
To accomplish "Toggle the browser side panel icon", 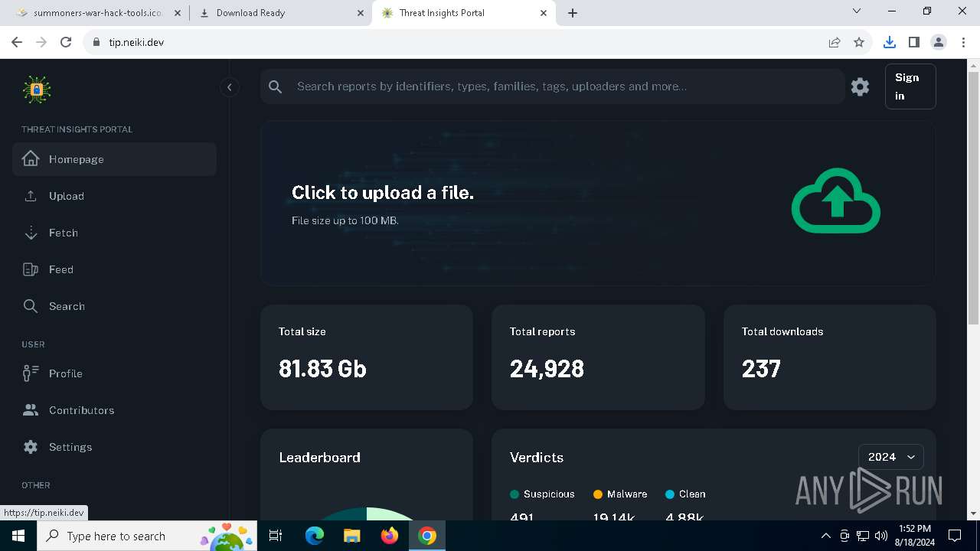I will pyautogui.click(x=914, y=42).
